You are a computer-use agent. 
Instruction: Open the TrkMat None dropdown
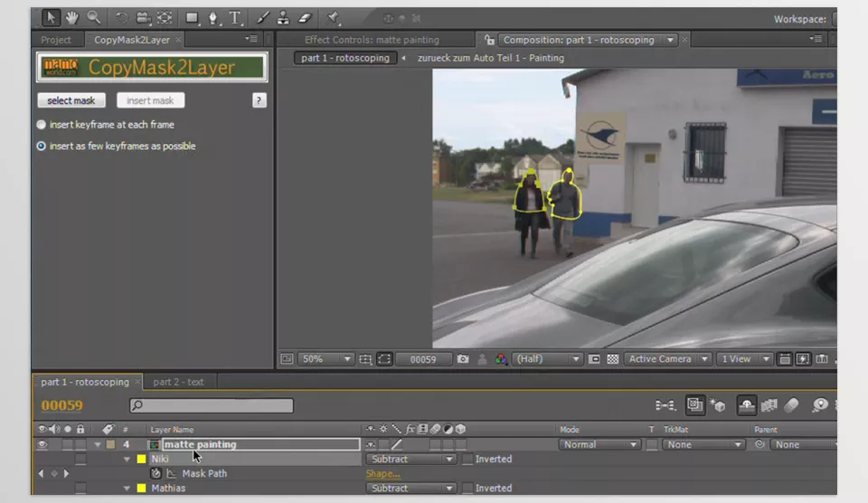703,445
